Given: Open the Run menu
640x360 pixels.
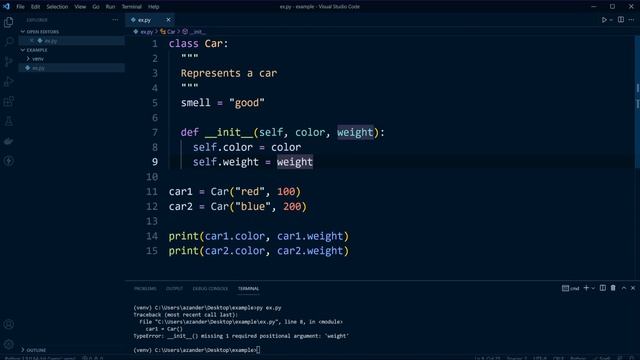Looking at the screenshot, I should pos(110,7).
